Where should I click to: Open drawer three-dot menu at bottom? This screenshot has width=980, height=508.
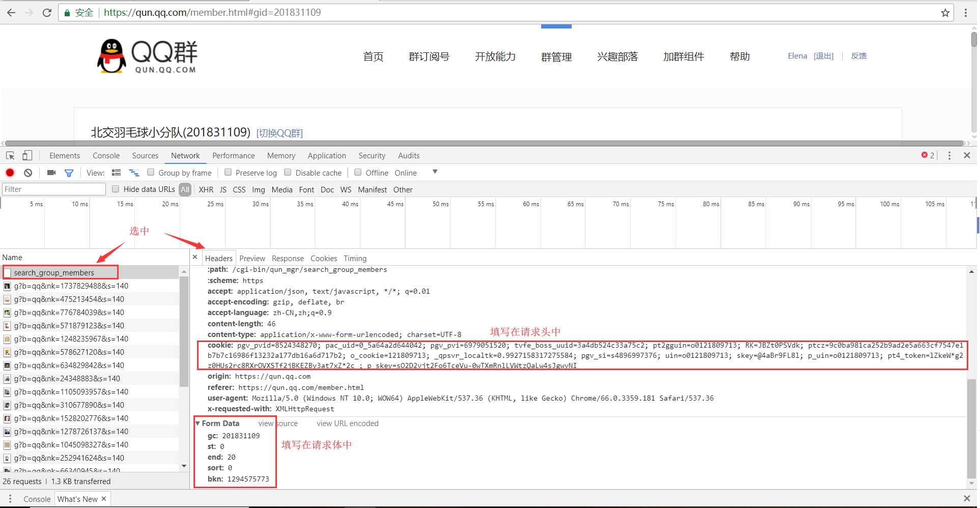click(x=10, y=499)
